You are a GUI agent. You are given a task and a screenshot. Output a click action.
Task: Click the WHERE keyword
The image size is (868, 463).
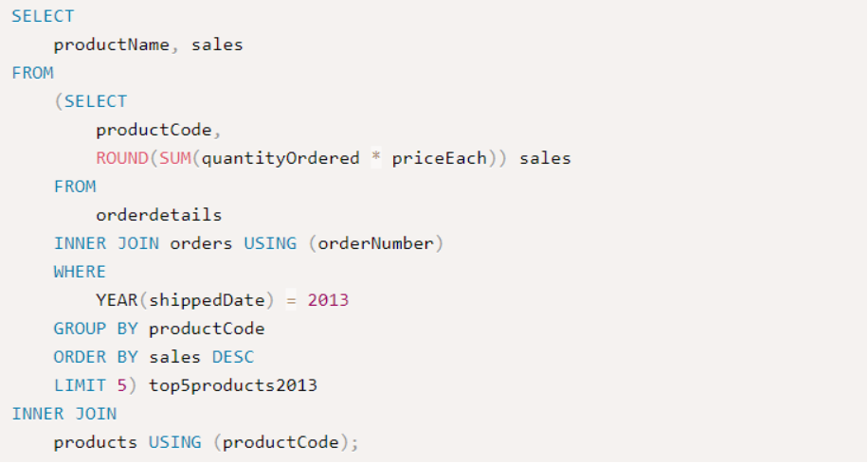tap(80, 272)
